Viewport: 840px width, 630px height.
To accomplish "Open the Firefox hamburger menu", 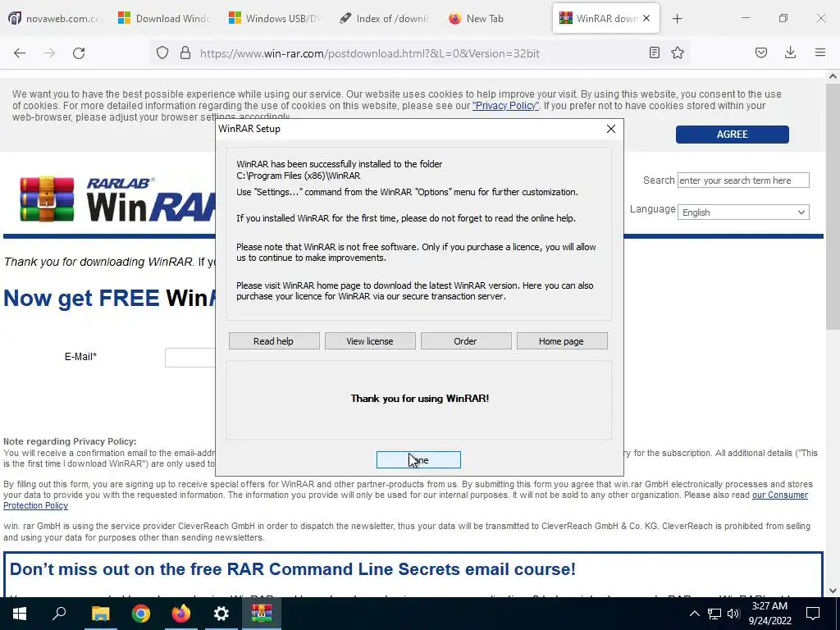I will [820, 52].
